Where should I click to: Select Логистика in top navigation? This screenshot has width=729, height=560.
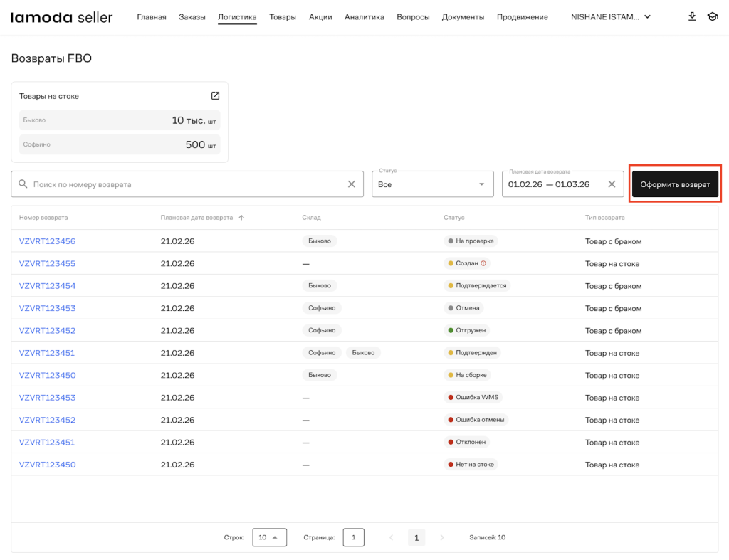click(237, 17)
